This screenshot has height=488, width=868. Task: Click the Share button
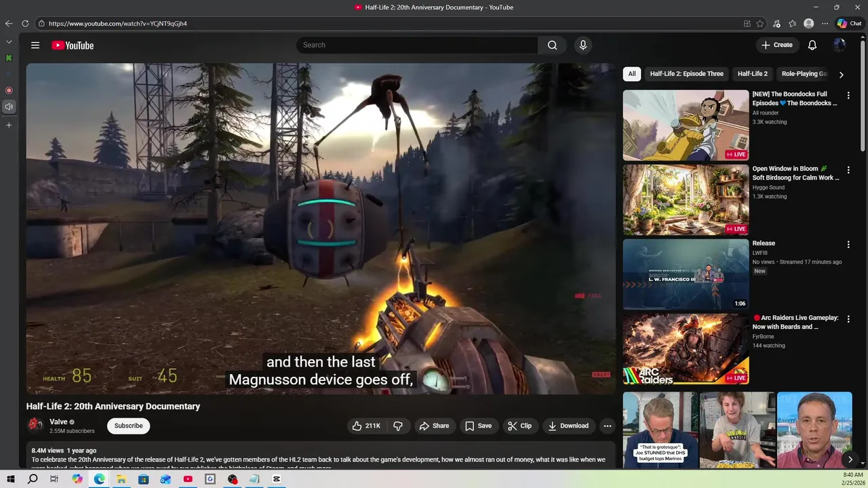pos(434,426)
